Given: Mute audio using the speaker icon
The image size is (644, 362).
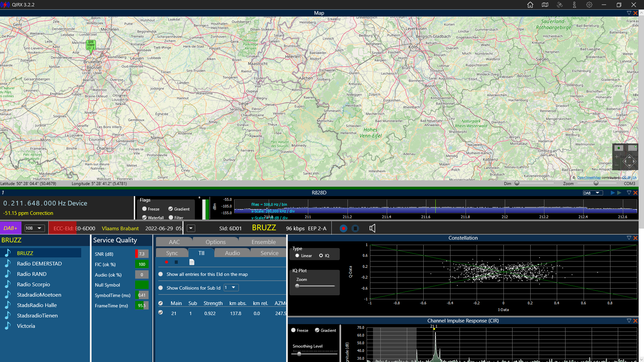Looking at the screenshot, I should 372,229.
